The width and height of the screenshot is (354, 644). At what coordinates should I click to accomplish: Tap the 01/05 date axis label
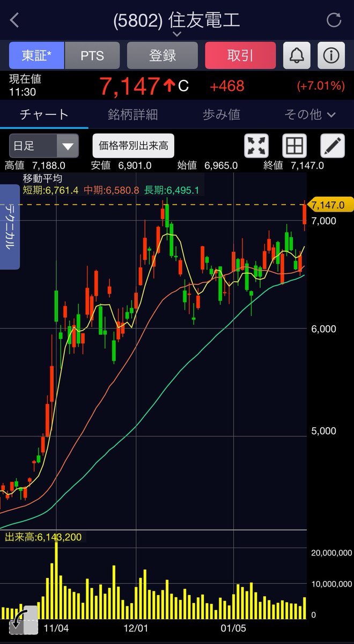pyautogui.click(x=234, y=627)
